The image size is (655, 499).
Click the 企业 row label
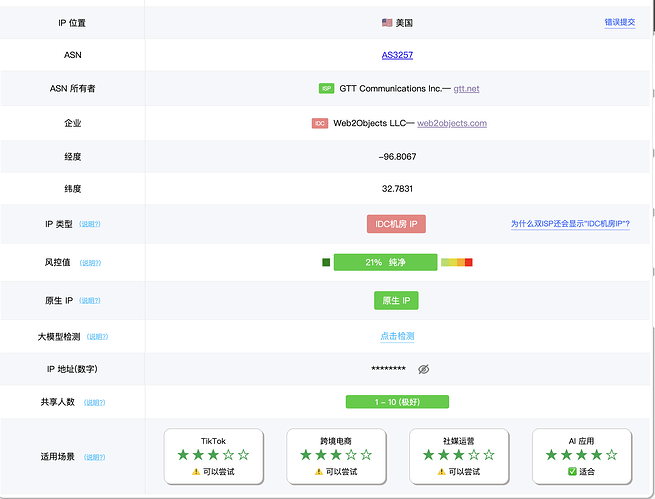click(x=72, y=123)
